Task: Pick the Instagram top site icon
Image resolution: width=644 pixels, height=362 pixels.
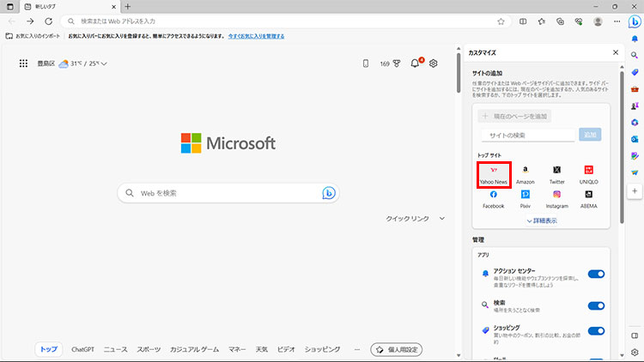Action: coord(556,198)
